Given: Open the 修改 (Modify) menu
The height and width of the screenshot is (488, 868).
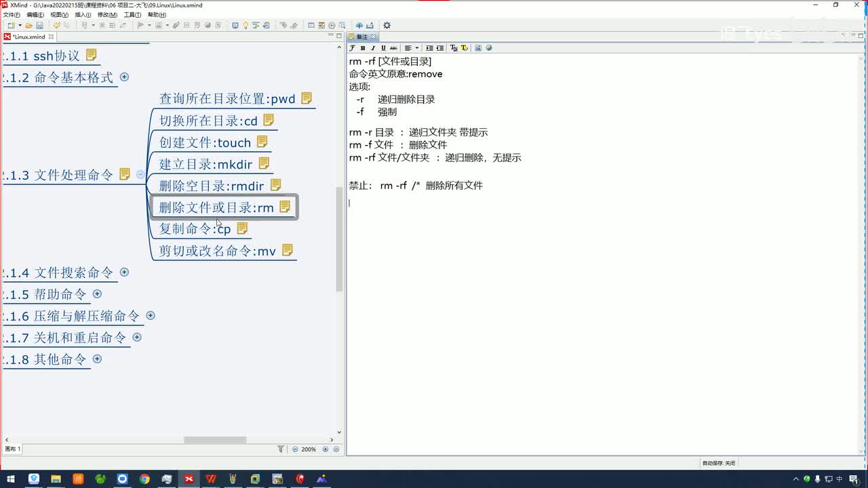Looking at the screenshot, I should [107, 14].
